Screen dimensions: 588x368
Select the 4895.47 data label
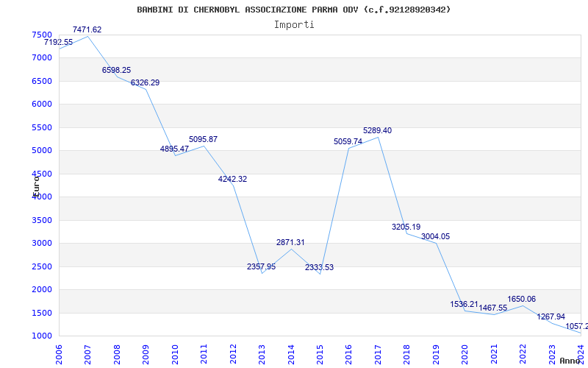point(174,149)
